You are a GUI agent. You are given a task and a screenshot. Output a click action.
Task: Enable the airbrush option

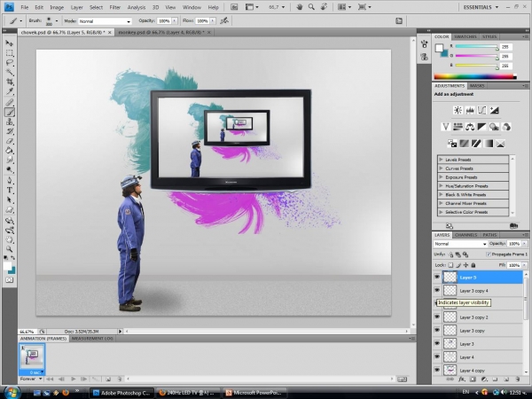coord(224,21)
